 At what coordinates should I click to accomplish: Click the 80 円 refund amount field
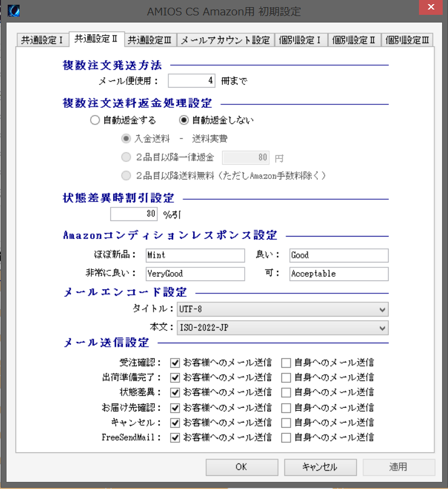[x=246, y=158]
